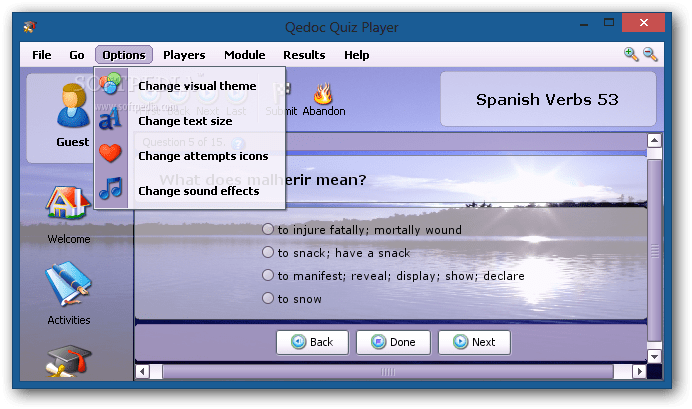
Task: Maximize the Qedoc Quiz Player window
Action: 609,23
